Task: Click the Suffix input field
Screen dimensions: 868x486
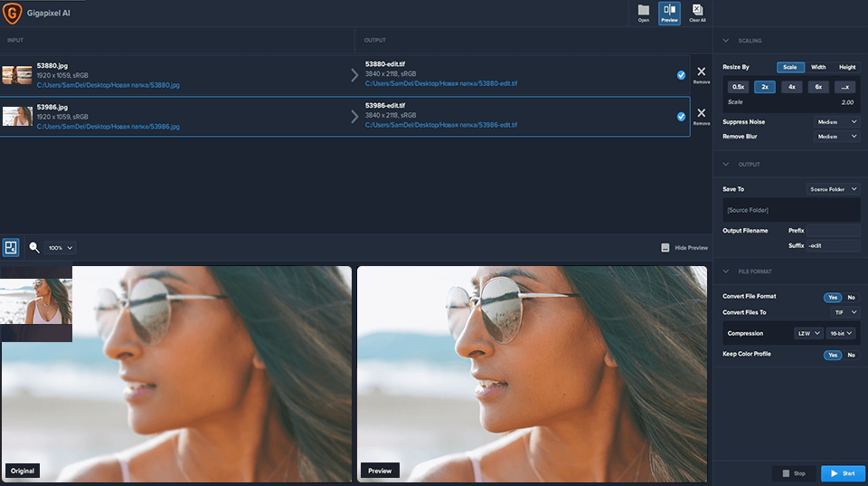Action: pyautogui.click(x=834, y=245)
